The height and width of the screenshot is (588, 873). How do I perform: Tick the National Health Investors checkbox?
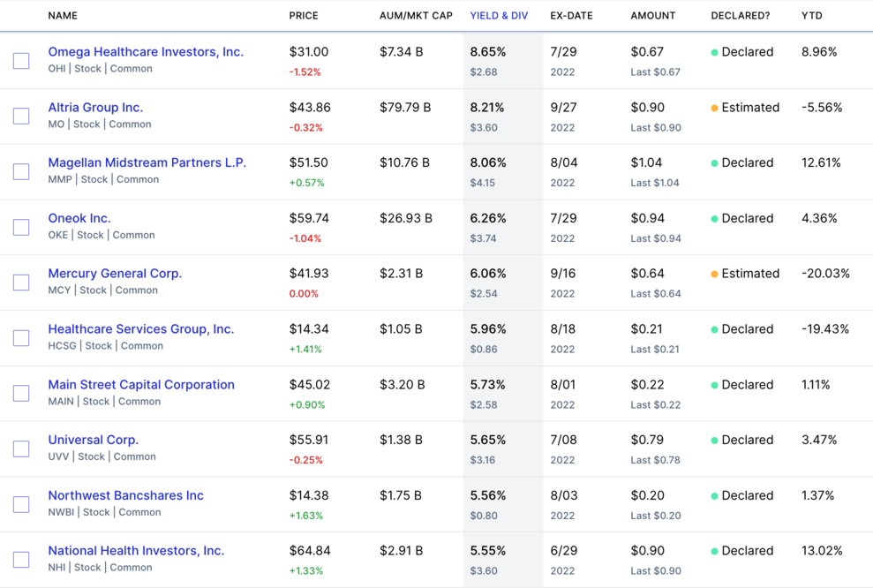(21, 560)
